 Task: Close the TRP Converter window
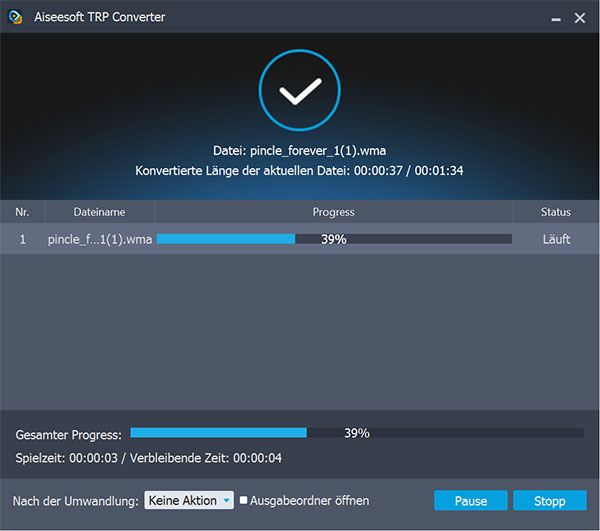580,18
